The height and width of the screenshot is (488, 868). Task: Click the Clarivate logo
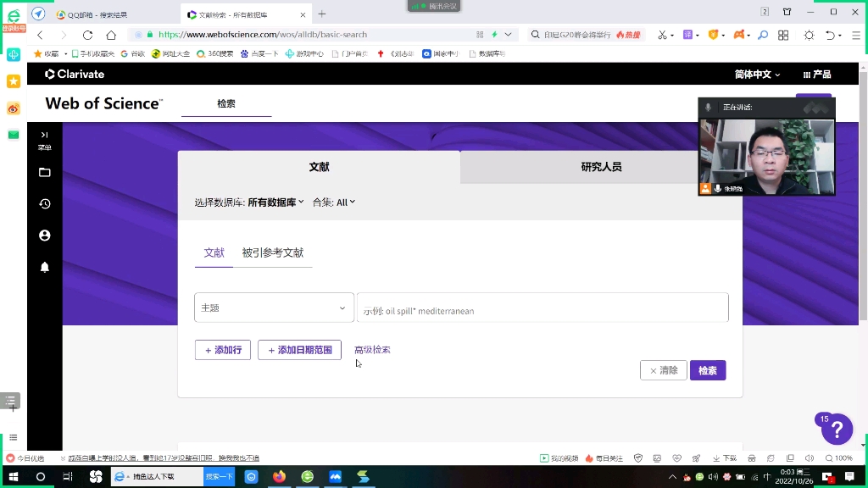(75, 74)
